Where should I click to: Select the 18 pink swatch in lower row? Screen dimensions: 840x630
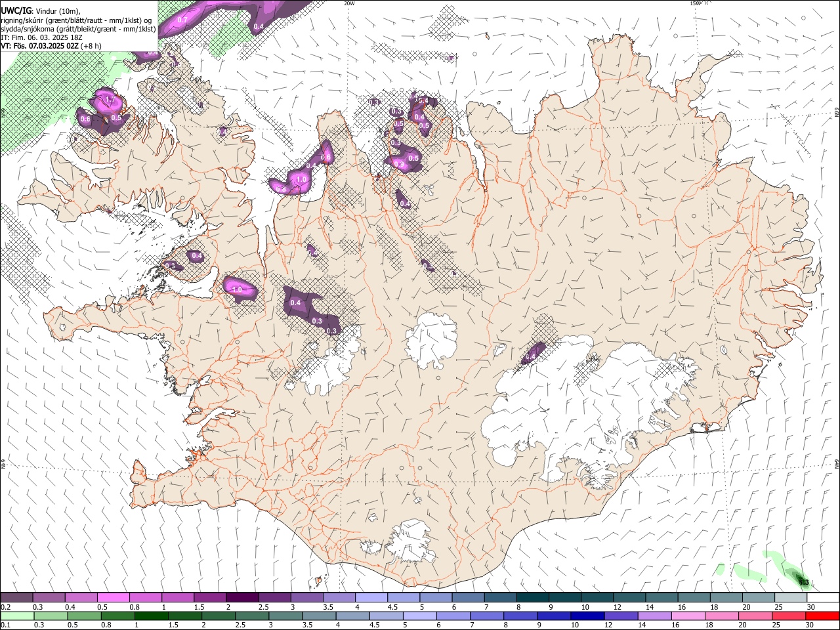[x=722, y=616]
